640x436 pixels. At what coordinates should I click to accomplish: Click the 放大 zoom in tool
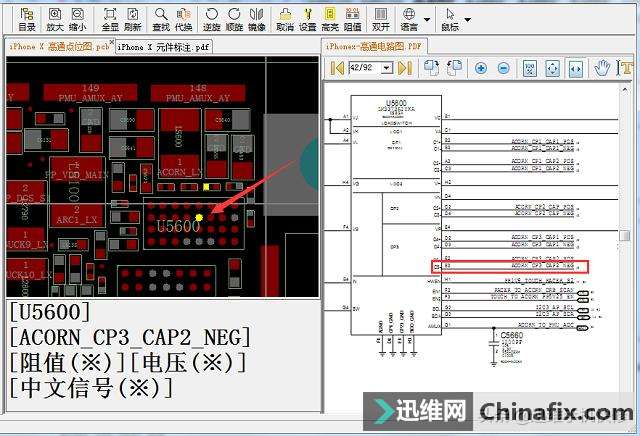[55, 19]
